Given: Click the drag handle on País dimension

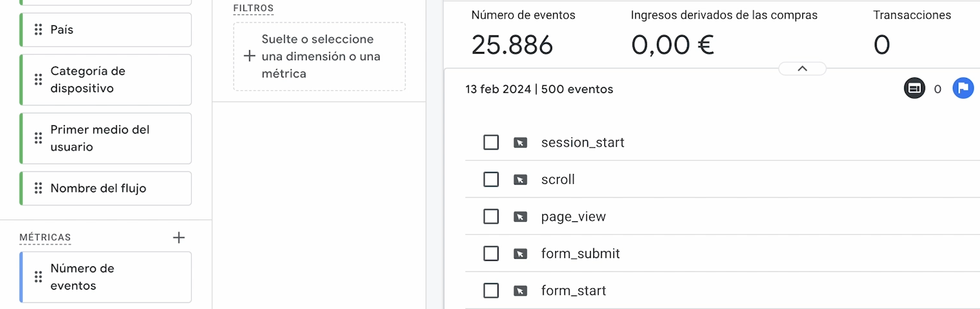Looking at the screenshot, I should coord(38,30).
